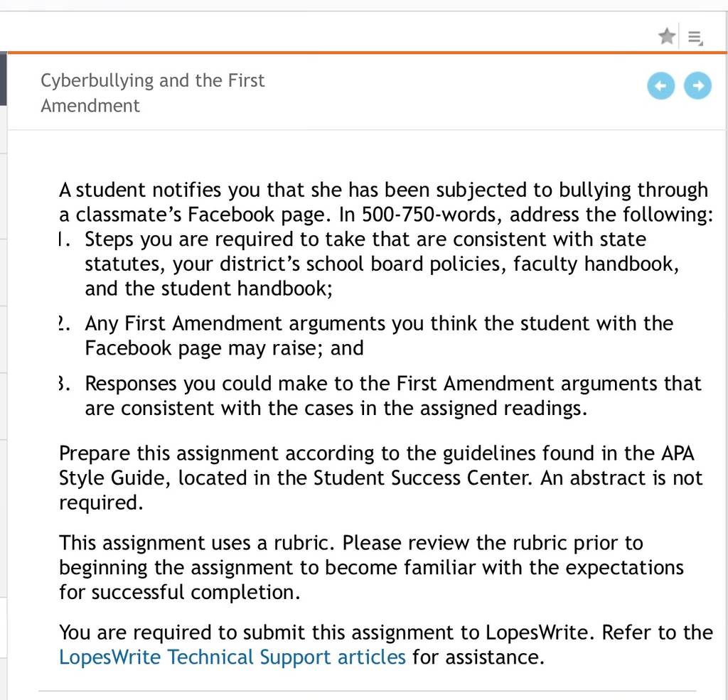Viewport: 728px width, 700px height.
Task: Open the list options menu icon
Action: point(695,38)
